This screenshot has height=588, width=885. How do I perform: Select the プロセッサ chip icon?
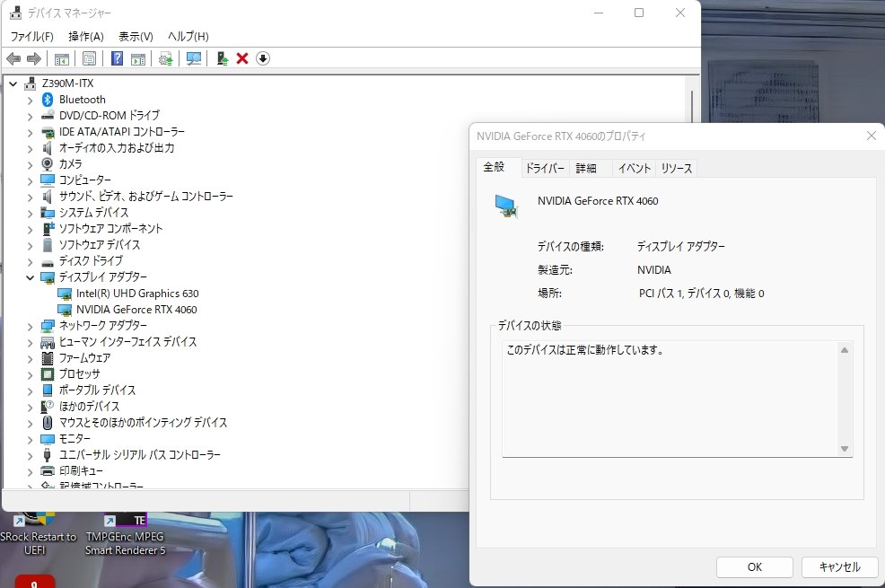coord(48,373)
